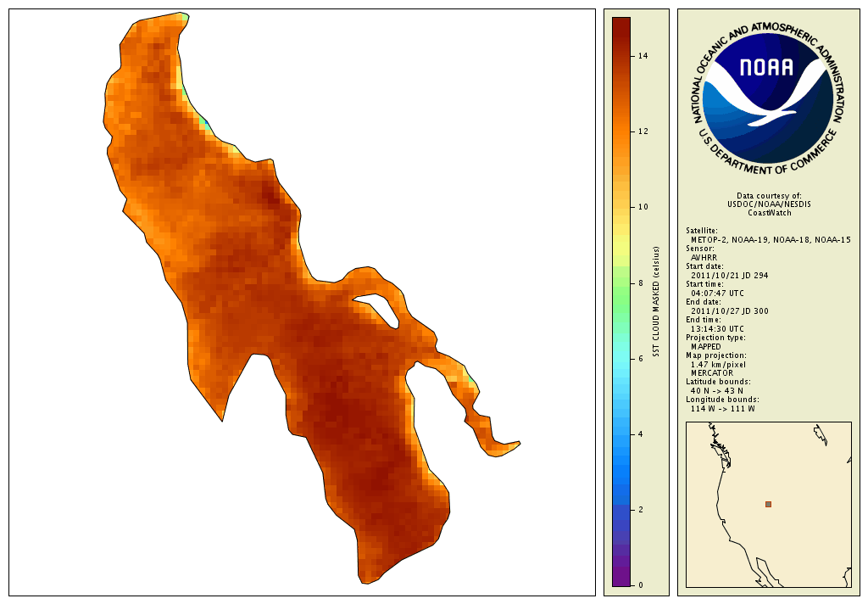Click the color bar label 2
This screenshot has width=868, height=604.
641,510
